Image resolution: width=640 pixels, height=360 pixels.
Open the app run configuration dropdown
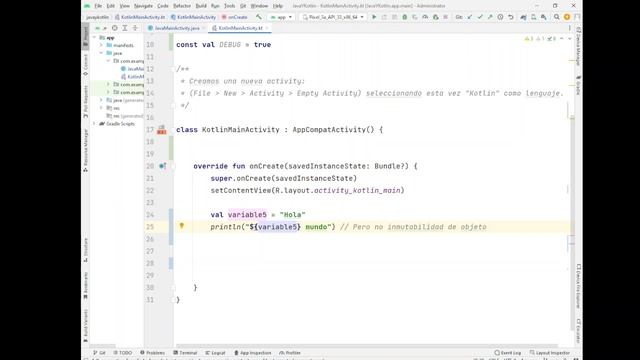[281, 17]
